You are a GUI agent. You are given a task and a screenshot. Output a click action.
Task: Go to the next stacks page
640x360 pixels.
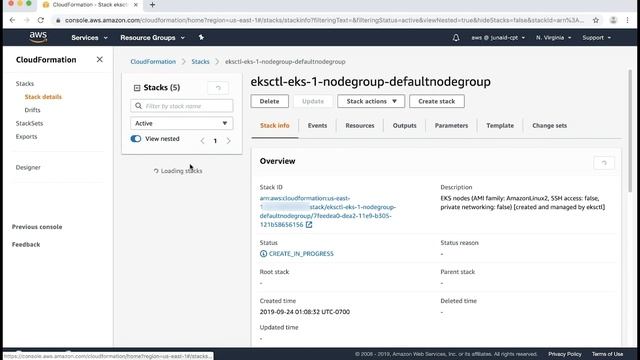(x=229, y=141)
